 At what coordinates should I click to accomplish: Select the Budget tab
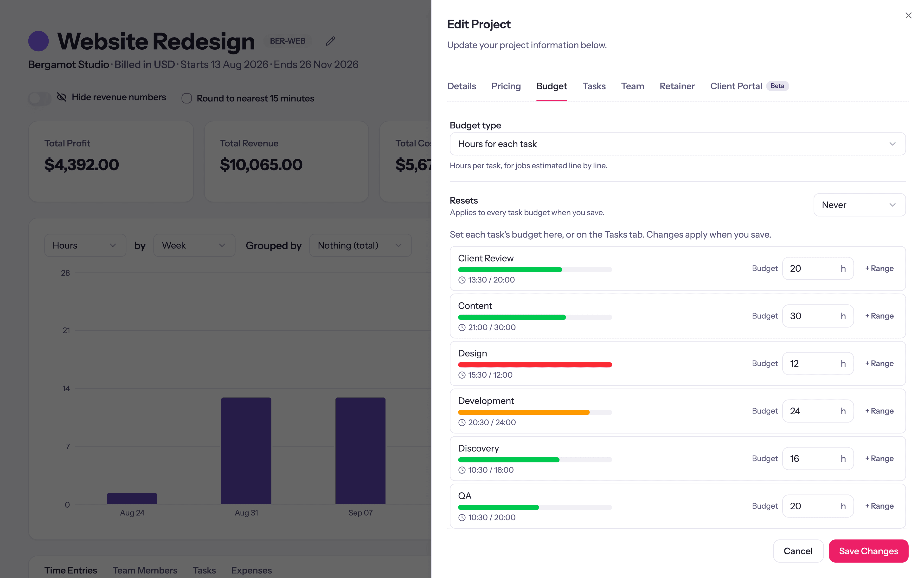tap(552, 86)
